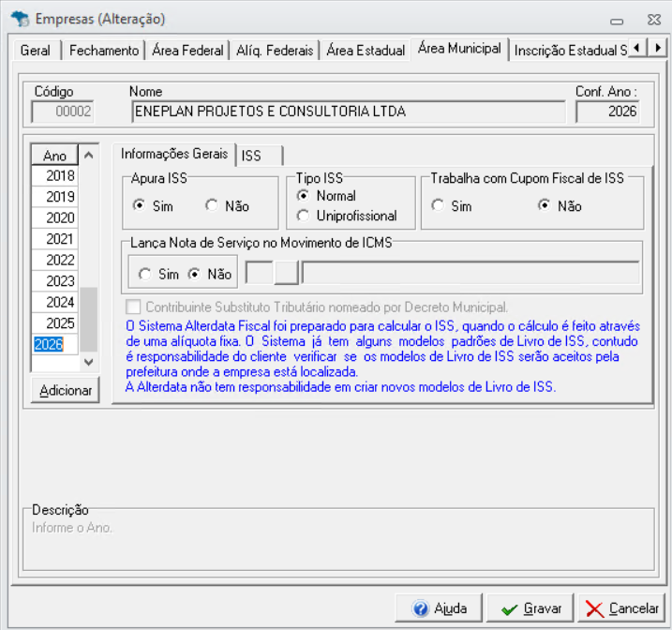Select year 2018 in list
Screen dimensions: 672x630
pyautogui.click(x=55, y=175)
